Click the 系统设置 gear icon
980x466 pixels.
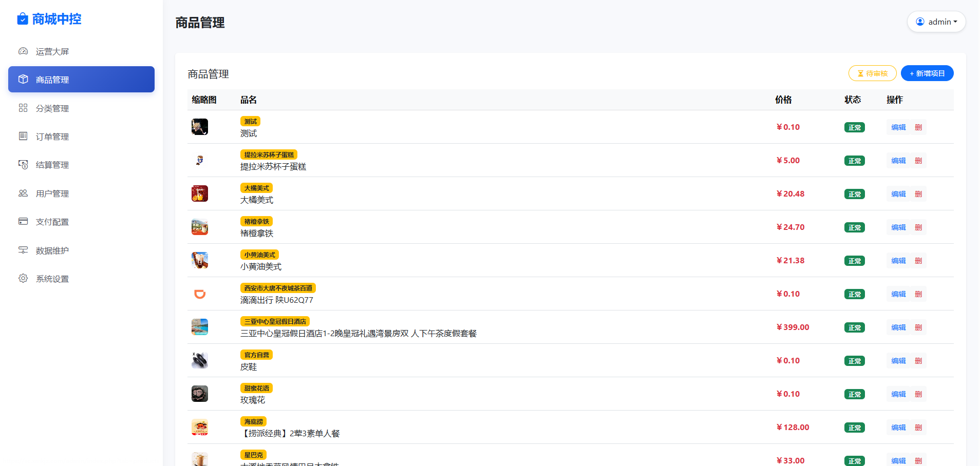(23, 279)
